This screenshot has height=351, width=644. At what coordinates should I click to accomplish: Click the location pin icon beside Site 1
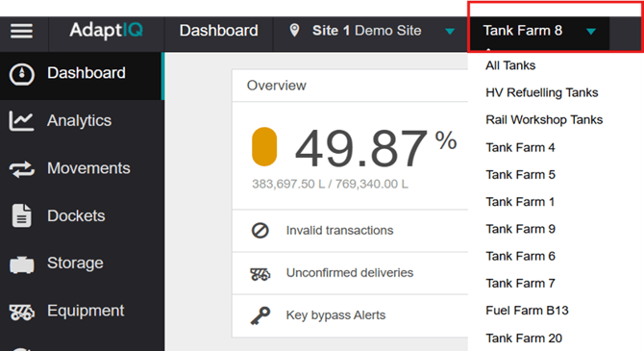(x=294, y=31)
